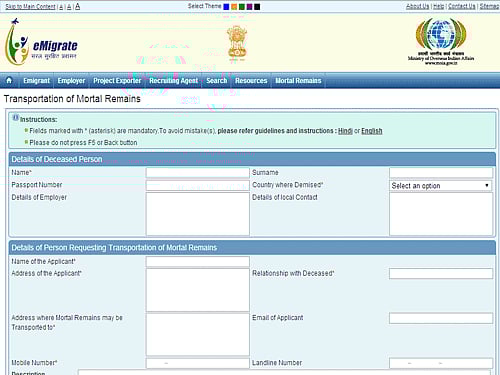Click the Select Theme label
This screenshot has width=500, height=375.
204,6
